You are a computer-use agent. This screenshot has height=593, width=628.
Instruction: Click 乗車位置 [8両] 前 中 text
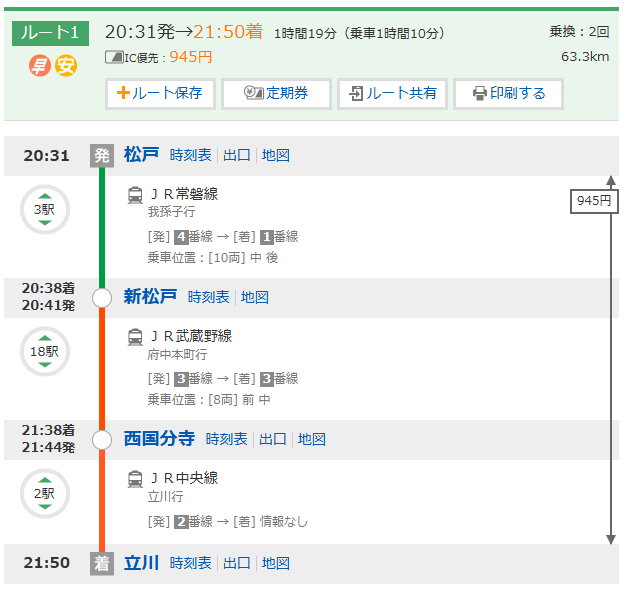pyautogui.click(x=209, y=400)
